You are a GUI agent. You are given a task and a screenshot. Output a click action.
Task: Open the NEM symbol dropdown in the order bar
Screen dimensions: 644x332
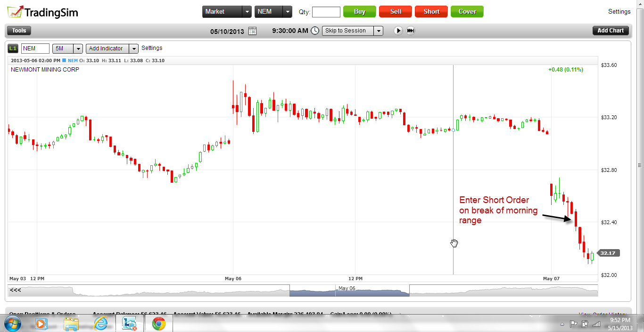pyautogui.click(x=288, y=12)
